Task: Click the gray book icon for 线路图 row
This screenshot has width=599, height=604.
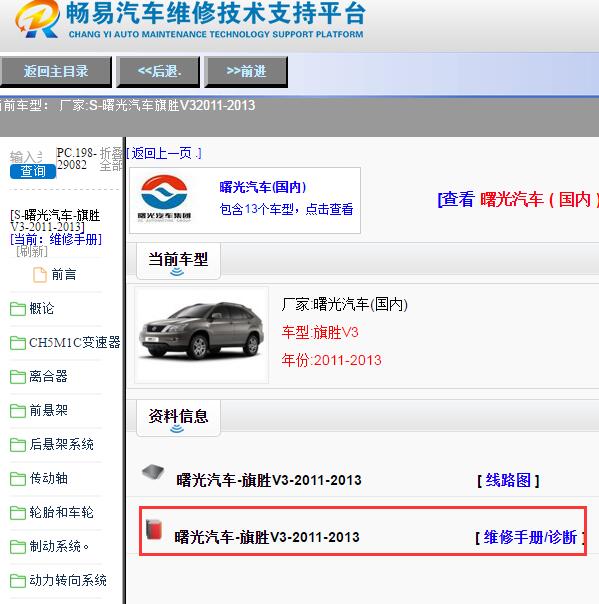Action: click(x=153, y=471)
